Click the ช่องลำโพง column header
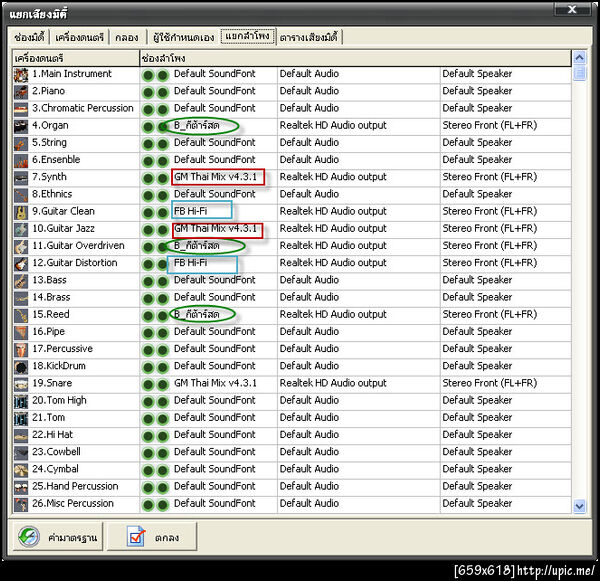The width and height of the screenshot is (600, 581). 355,58
